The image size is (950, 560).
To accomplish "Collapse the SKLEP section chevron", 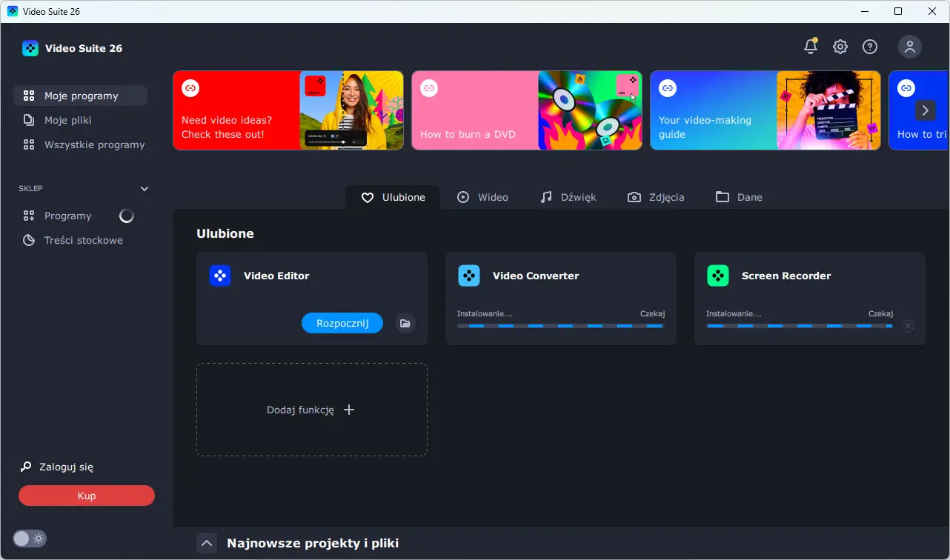I will coord(145,188).
